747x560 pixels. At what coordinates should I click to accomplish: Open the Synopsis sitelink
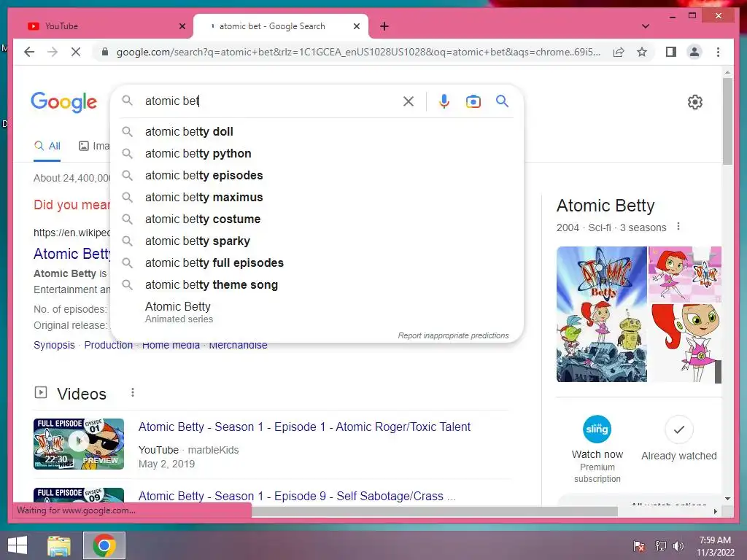(54, 345)
